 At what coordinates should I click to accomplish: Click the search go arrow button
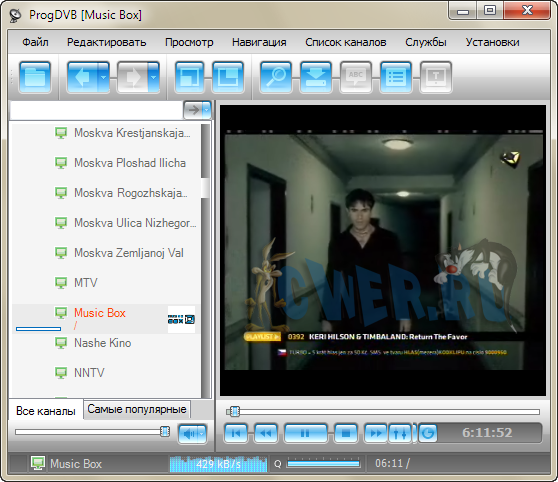pos(193,110)
